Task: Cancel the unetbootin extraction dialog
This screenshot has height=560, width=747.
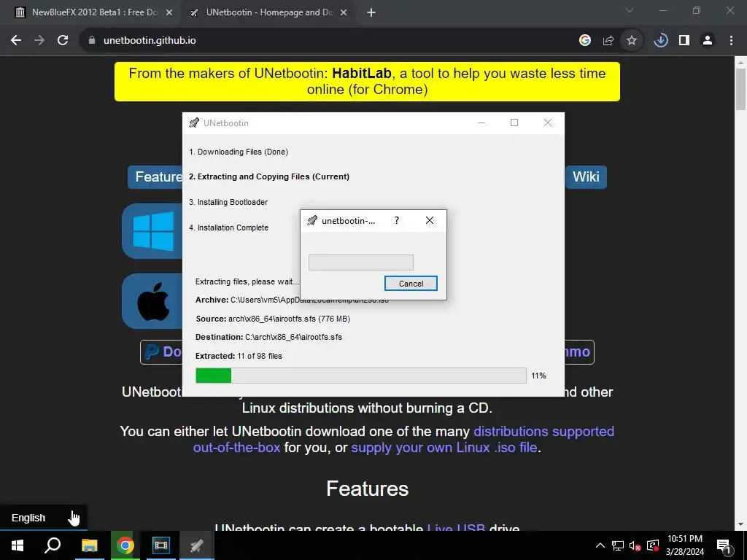Action: tap(411, 284)
